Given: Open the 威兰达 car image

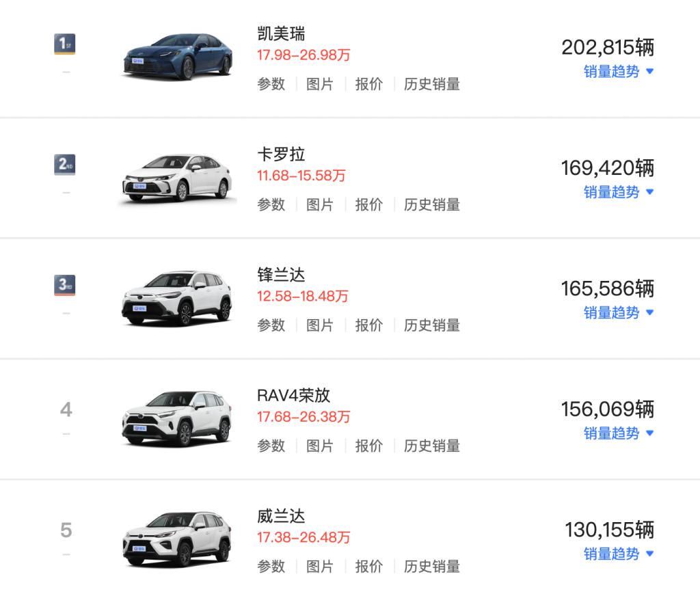Looking at the screenshot, I should click(x=177, y=539).
